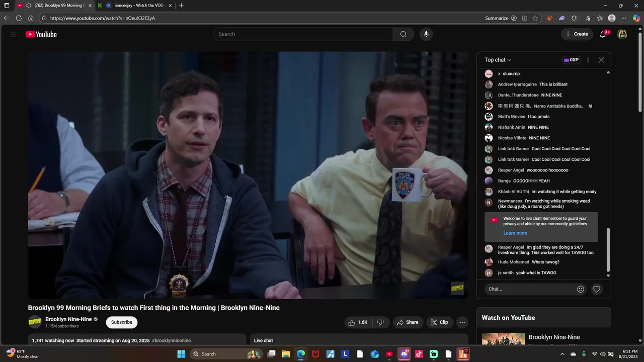Go to the YouTube home logo
This screenshot has height=362, width=644.
coord(41,34)
